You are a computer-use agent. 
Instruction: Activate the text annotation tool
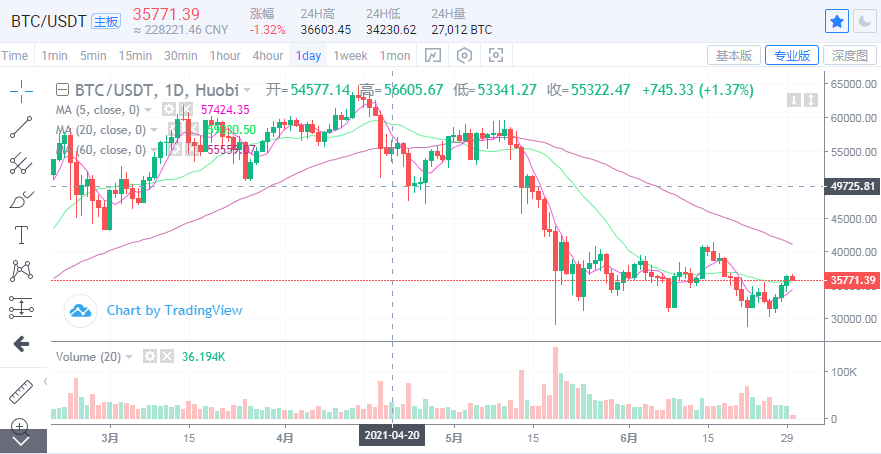coord(21,235)
